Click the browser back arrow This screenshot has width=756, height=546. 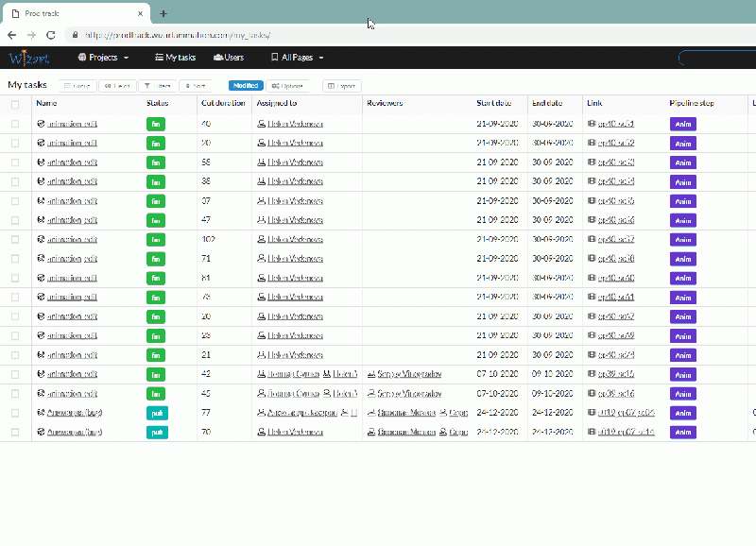[12, 34]
